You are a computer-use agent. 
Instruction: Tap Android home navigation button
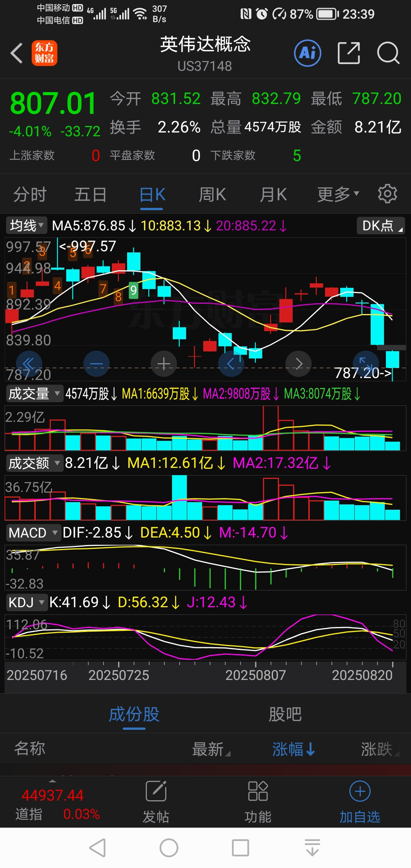click(x=169, y=848)
